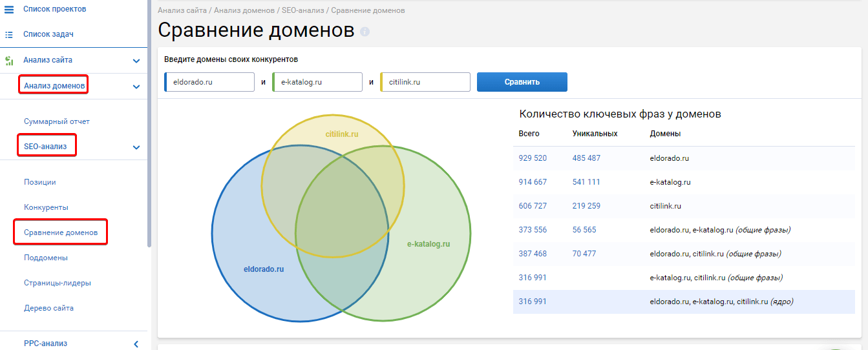The width and height of the screenshot is (868, 350).
Task: Click breadcrumb Анализ сайта
Action: coord(182,11)
